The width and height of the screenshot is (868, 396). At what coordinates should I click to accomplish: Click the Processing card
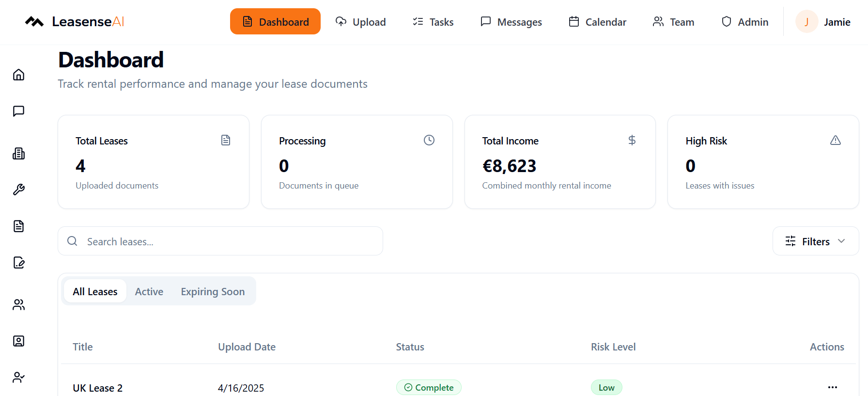point(357,162)
